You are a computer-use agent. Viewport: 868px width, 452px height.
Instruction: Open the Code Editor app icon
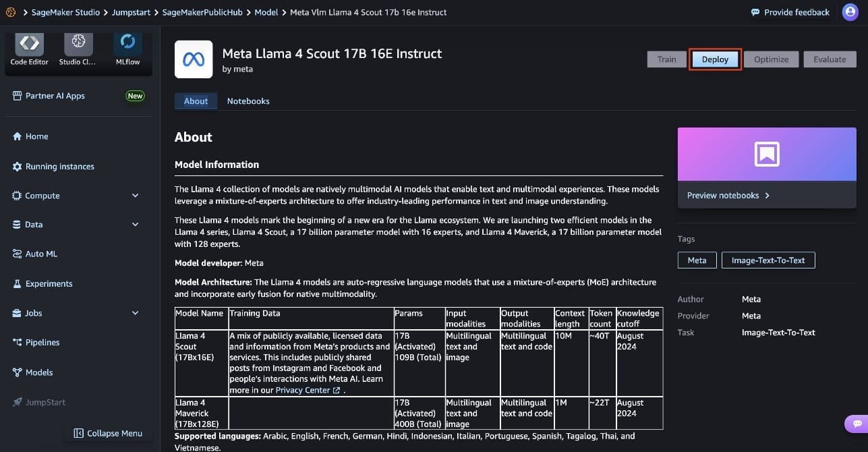tap(30, 44)
